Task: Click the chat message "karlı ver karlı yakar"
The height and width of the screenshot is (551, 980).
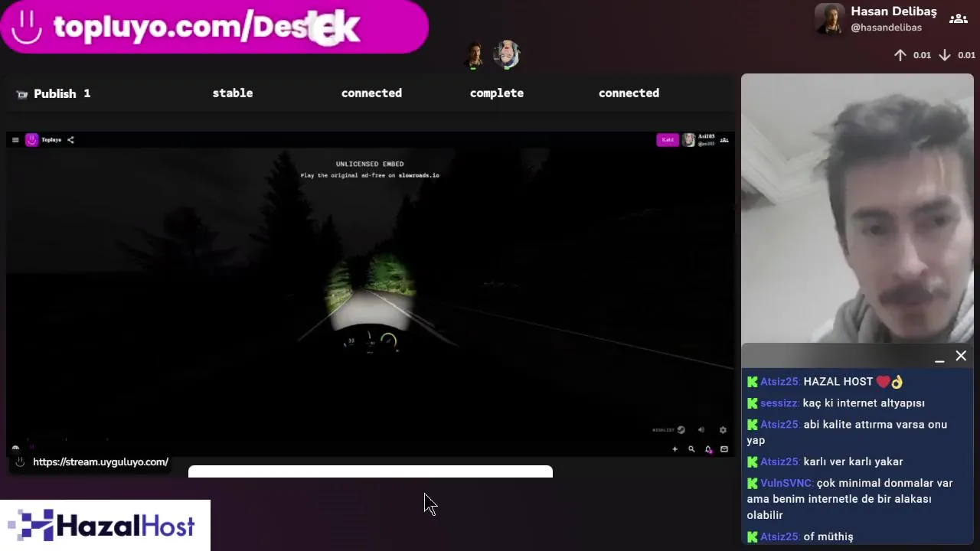Action: click(853, 462)
